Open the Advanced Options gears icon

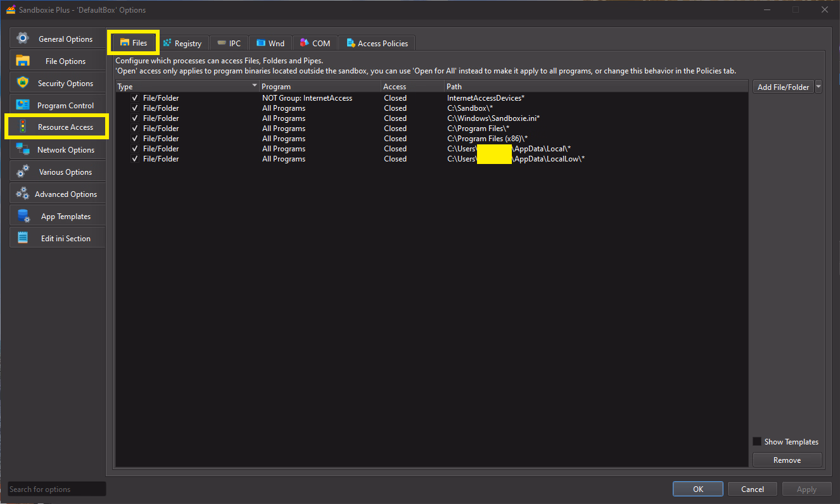click(x=23, y=194)
